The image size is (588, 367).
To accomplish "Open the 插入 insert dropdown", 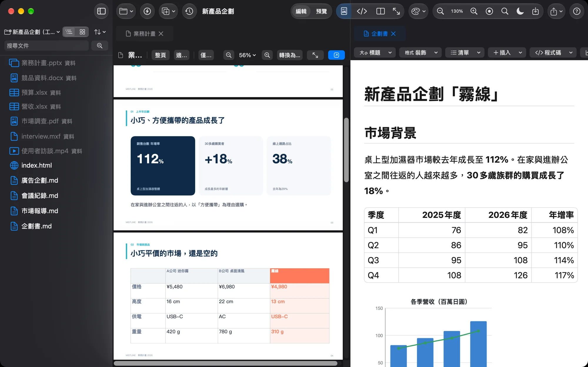I will (507, 53).
